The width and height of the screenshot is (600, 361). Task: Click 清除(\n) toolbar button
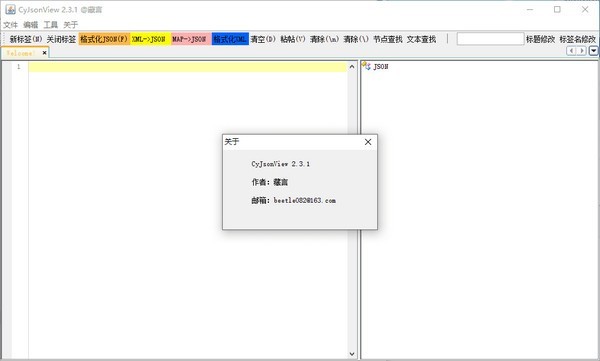(x=324, y=39)
